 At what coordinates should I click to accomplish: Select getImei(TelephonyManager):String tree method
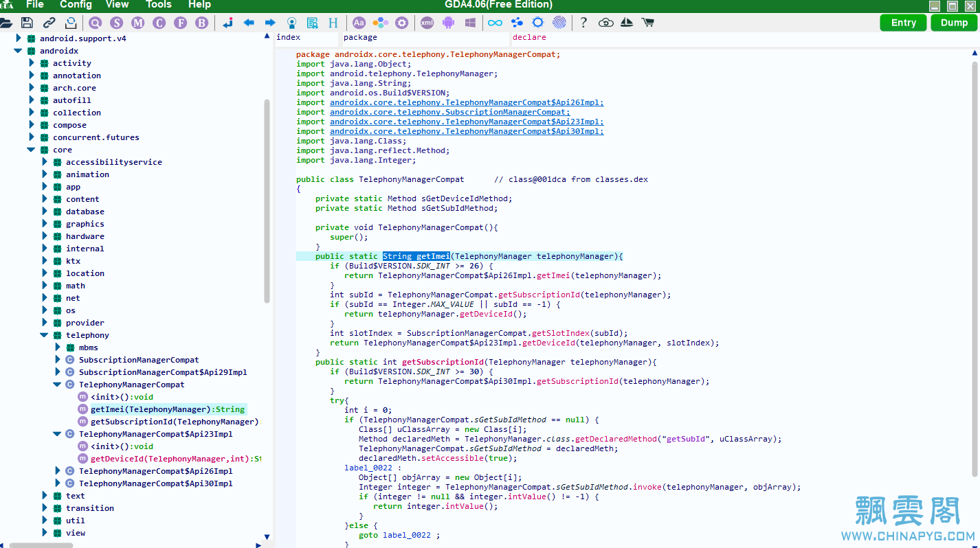click(x=168, y=409)
